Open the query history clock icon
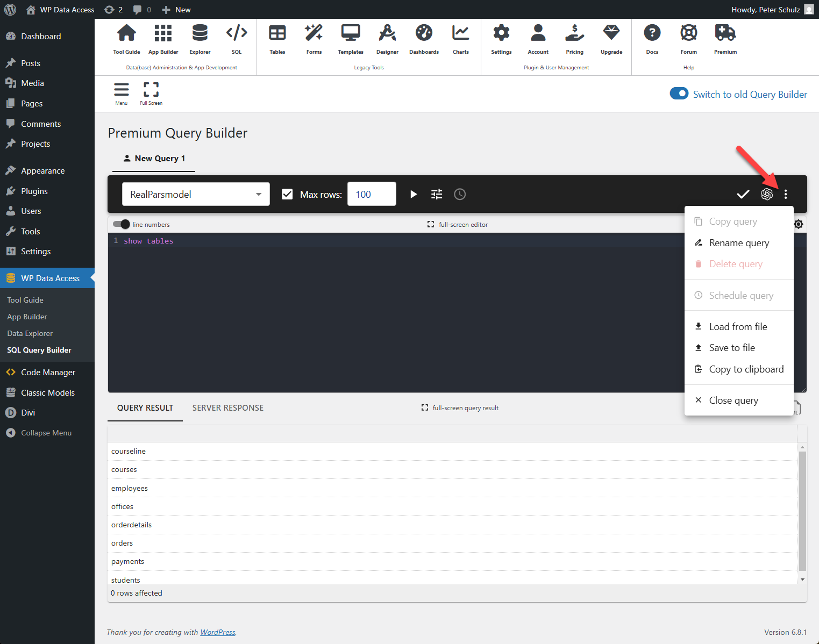 460,194
